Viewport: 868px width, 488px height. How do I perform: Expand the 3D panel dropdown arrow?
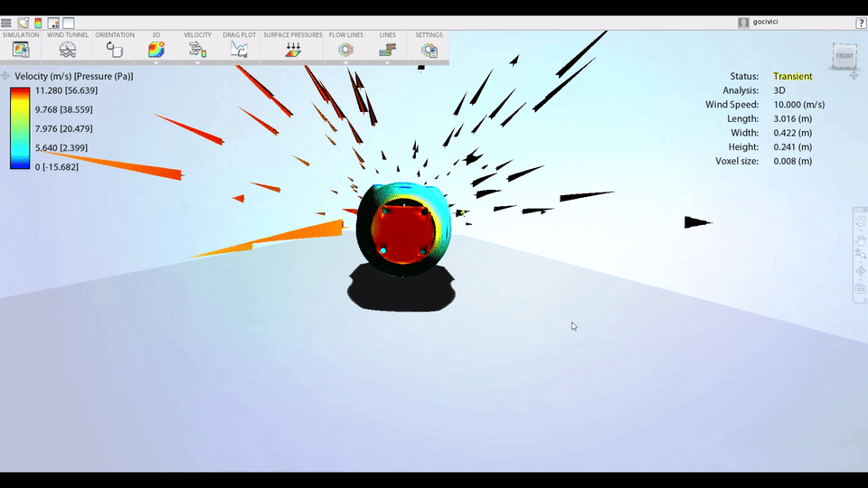click(x=156, y=62)
